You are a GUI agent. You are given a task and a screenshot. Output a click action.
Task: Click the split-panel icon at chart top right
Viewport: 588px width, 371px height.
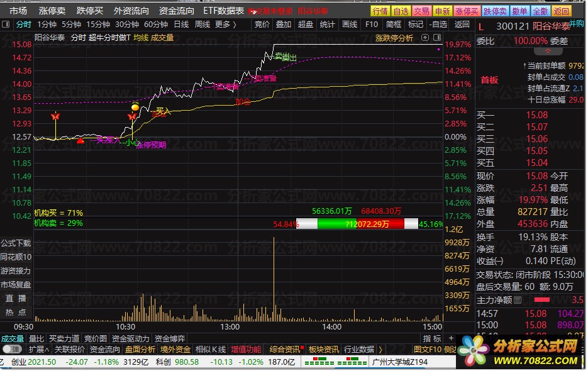click(438, 38)
